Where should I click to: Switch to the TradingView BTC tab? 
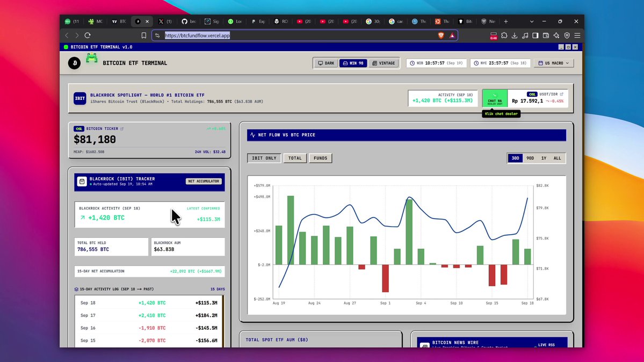pyautogui.click(x=119, y=21)
